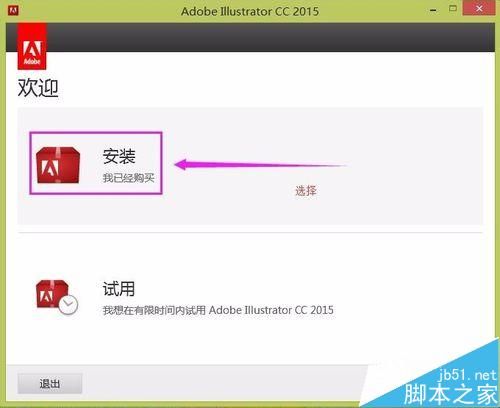Click the Adobe logo in the header
Screen dimensions: 500x408
pos(32,47)
